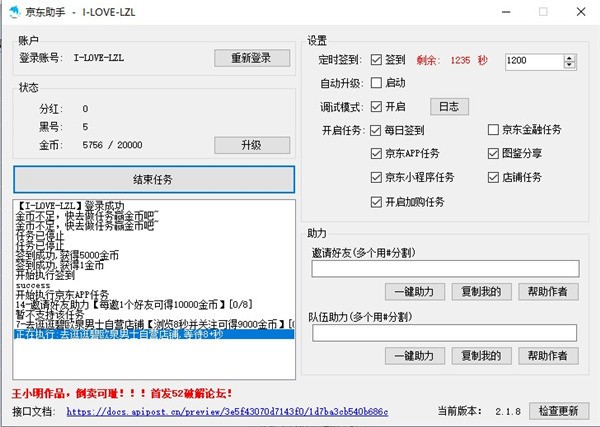Toggle the 每日签到 task checkbox
Viewport: 600px width, 427px height.
click(x=376, y=130)
